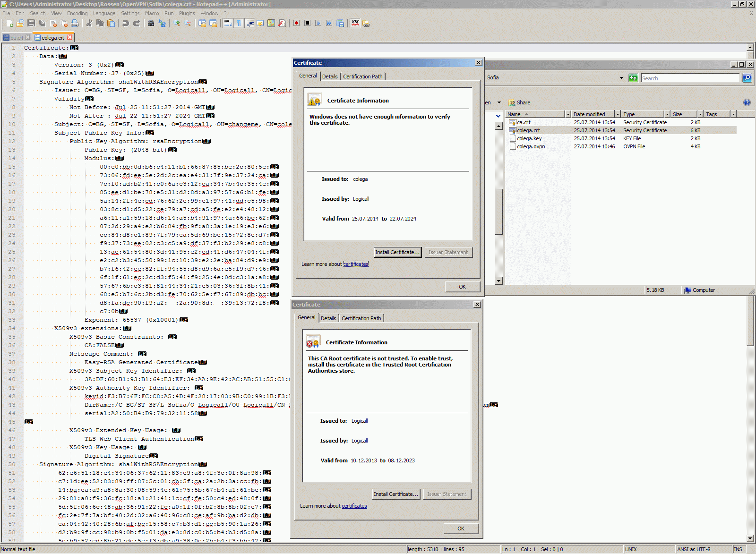The height and width of the screenshot is (554, 756).
Task: Open Certification Path tab in Logicall root dialog
Action: 361,318
